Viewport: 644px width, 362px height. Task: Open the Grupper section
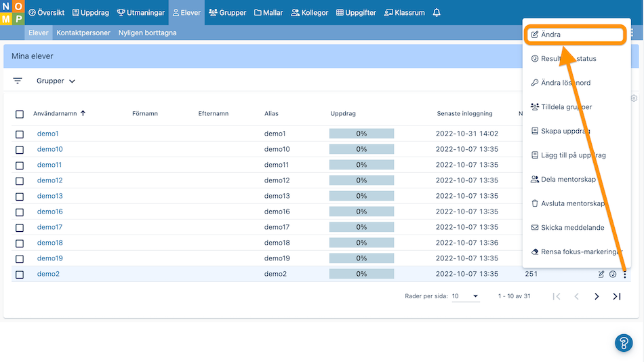[x=228, y=13]
